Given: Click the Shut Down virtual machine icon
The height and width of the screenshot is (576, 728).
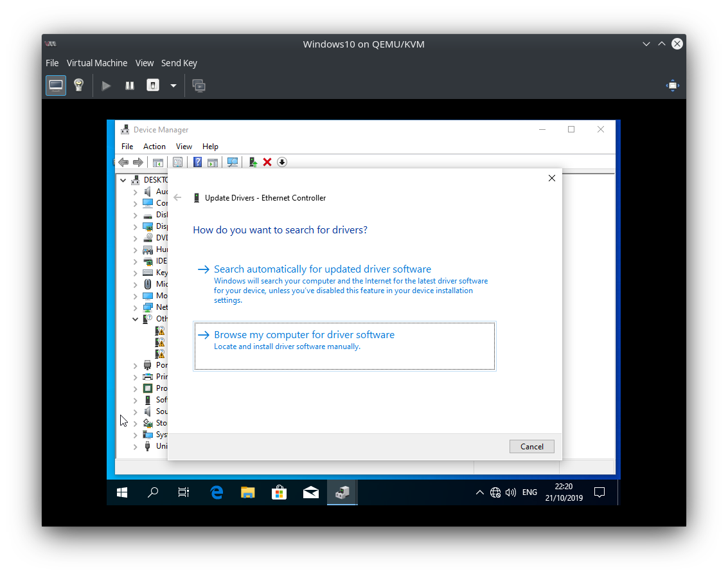Looking at the screenshot, I should click(x=153, y=85).
